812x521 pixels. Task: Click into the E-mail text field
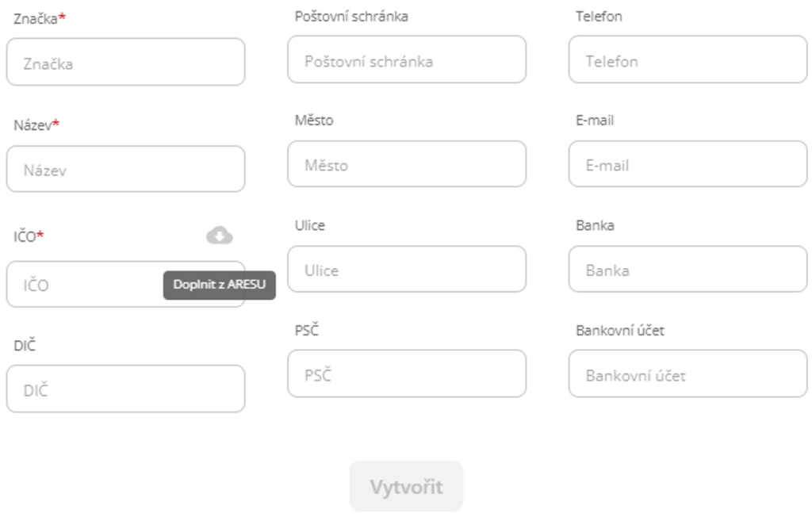688,165
